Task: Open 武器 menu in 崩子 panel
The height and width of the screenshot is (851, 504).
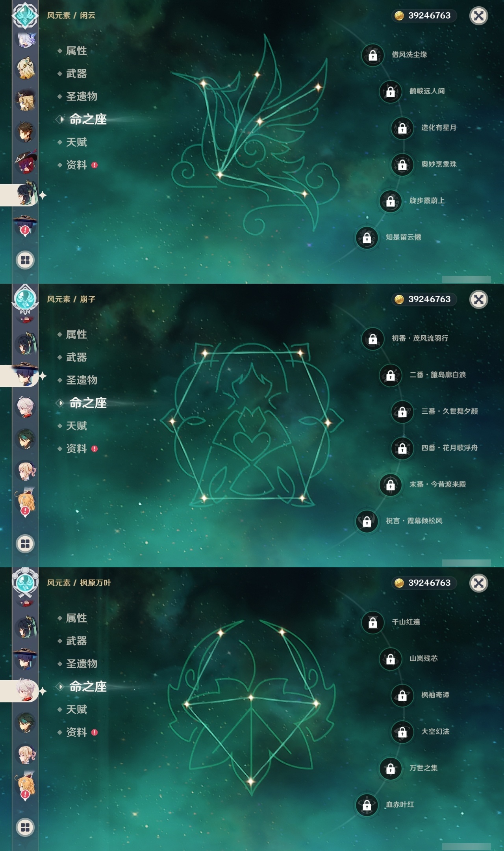Action: (76, 357)
